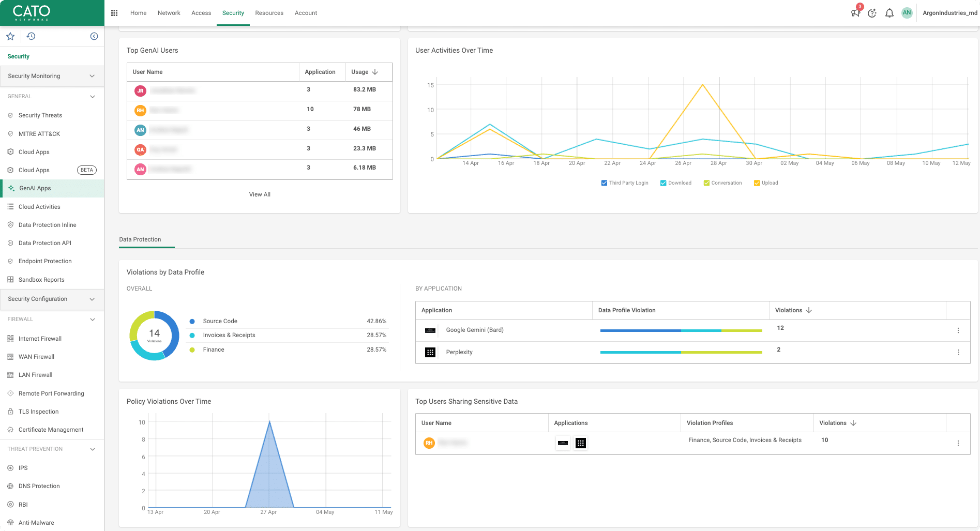Click the GA user avatar
The width and height of the screenshot is (980, 531).
click(x=140, y=150)
